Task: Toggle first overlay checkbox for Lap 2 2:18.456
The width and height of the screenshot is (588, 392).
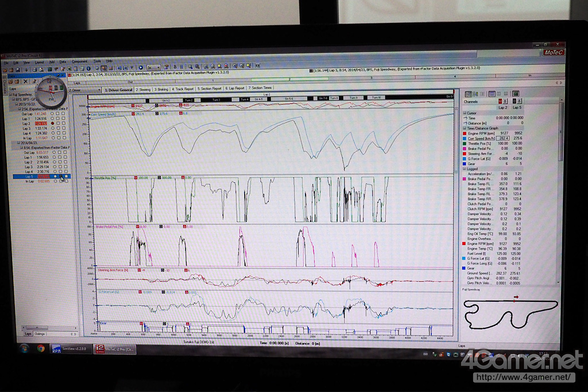Action: (60, 162)
